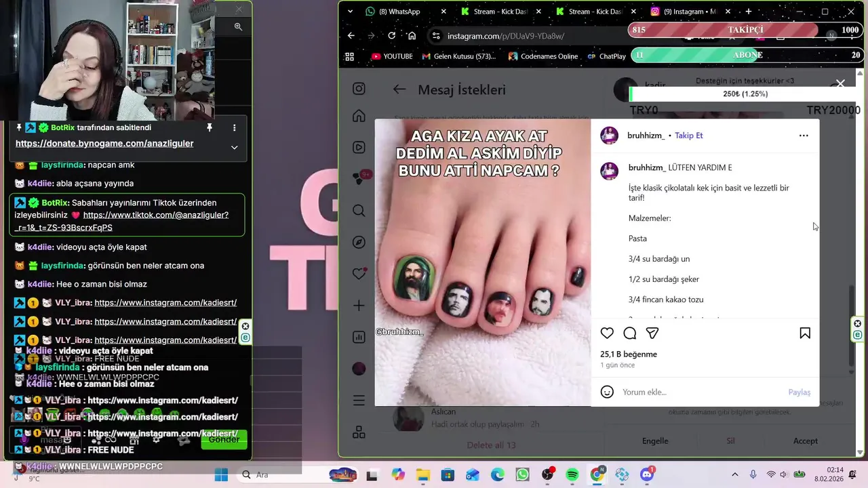Open Instagram search from the sidebar
This screenshot has width=868, height=488.
359,211
